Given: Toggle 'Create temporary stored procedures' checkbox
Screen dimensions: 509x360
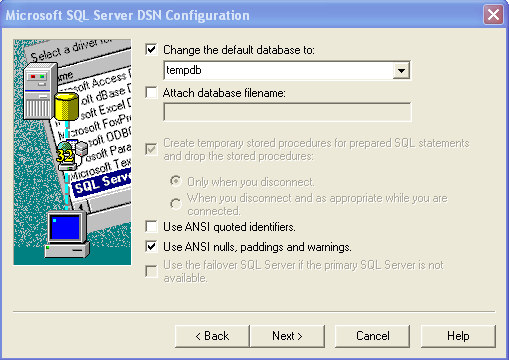Looking at the screenshot, I should [151, 149].
